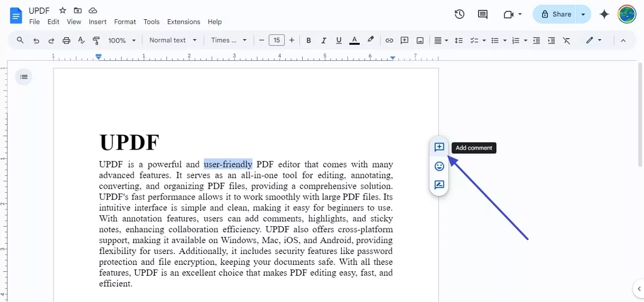The width and height of the screenshot is (644, 302).
Task: Insert an image from toolbar
Action: (x=420, y=41)
